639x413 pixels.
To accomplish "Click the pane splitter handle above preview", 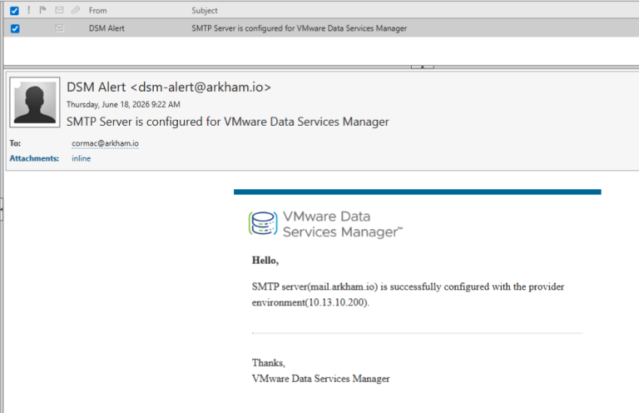I will pyautogui.click(x=423, y=66).
